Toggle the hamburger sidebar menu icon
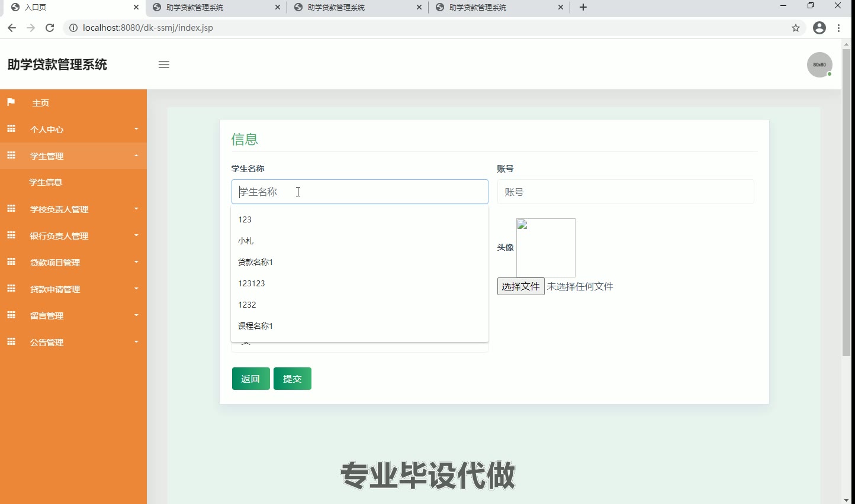This screenshot has width=855, height=504. (164, 64)
